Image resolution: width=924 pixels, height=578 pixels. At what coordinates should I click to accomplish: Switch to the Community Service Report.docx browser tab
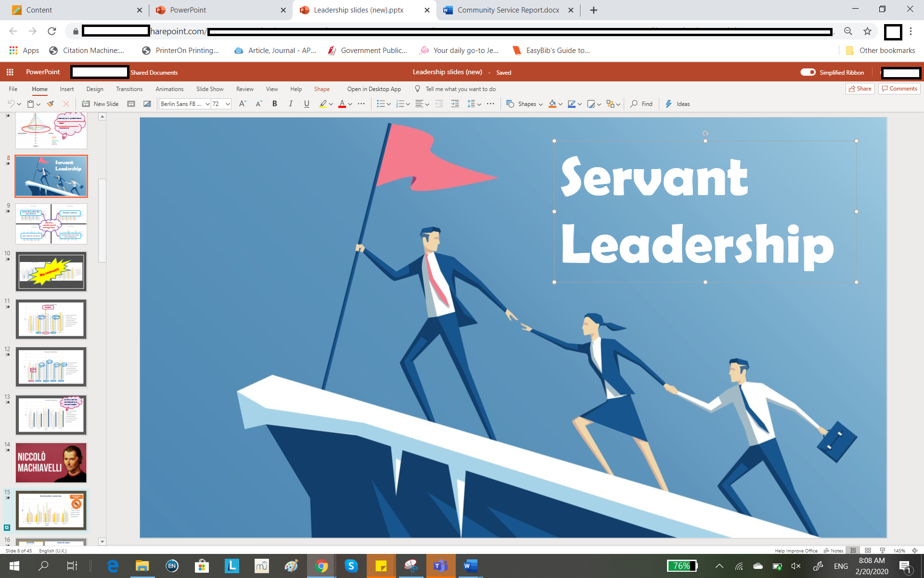coord(507,10)
